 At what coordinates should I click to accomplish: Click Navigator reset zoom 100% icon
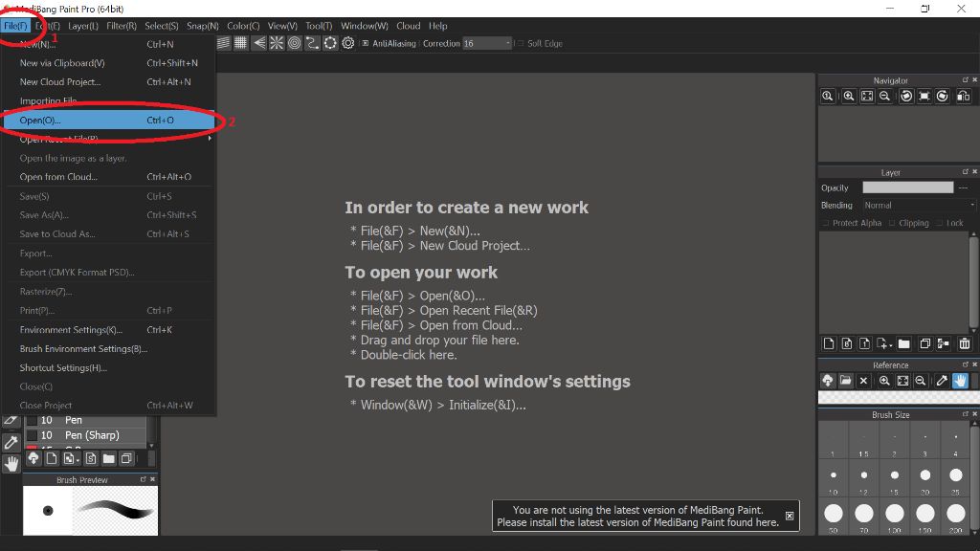tap(828, 97)
